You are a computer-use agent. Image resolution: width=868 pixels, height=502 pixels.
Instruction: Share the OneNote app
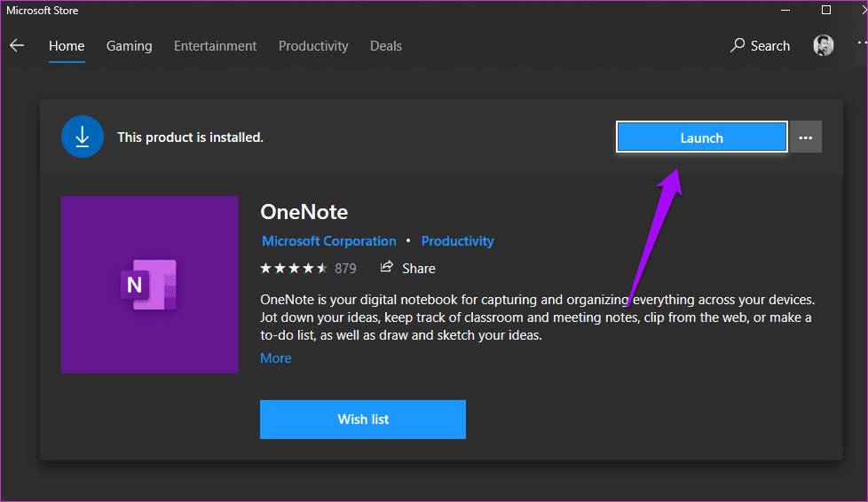[408, 269]
